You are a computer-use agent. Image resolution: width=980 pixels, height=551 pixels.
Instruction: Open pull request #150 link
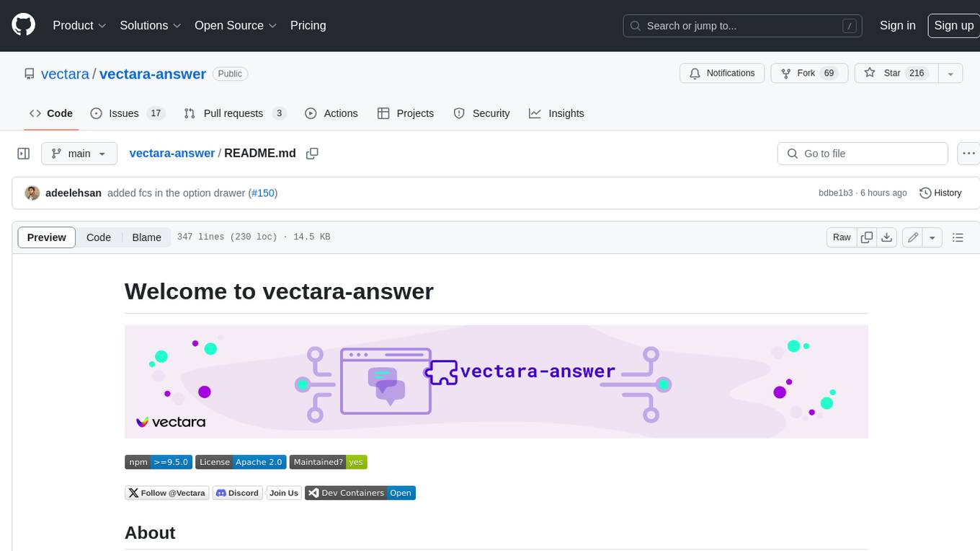262,193
